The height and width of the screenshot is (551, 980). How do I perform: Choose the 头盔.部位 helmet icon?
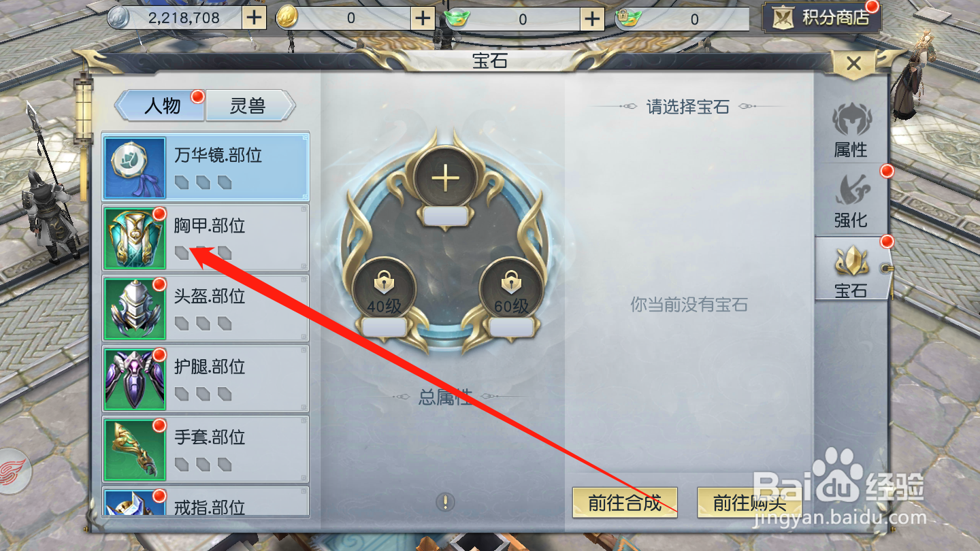pyautogui.click(x=135, y=310)
